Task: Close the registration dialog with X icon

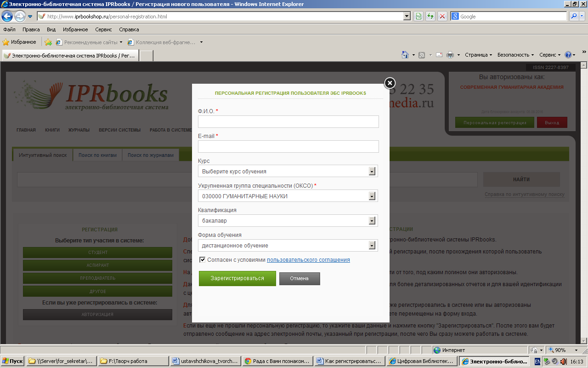Action: pyautogui.click(x=390, y=83)
